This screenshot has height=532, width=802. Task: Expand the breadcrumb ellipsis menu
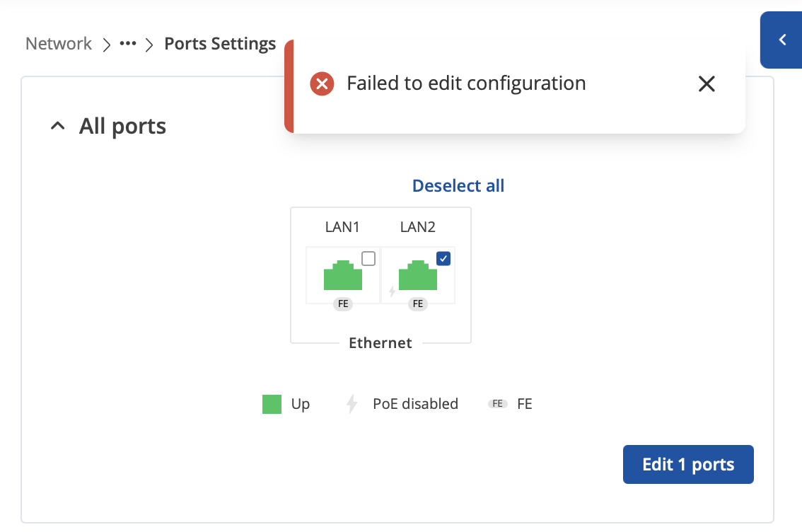[128, 43]
